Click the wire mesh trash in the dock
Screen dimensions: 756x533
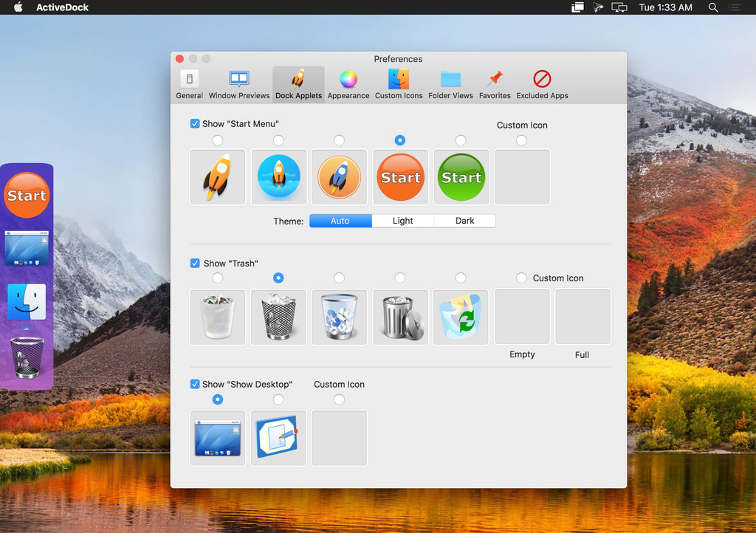pyautogui.click(x=27, y=358)
